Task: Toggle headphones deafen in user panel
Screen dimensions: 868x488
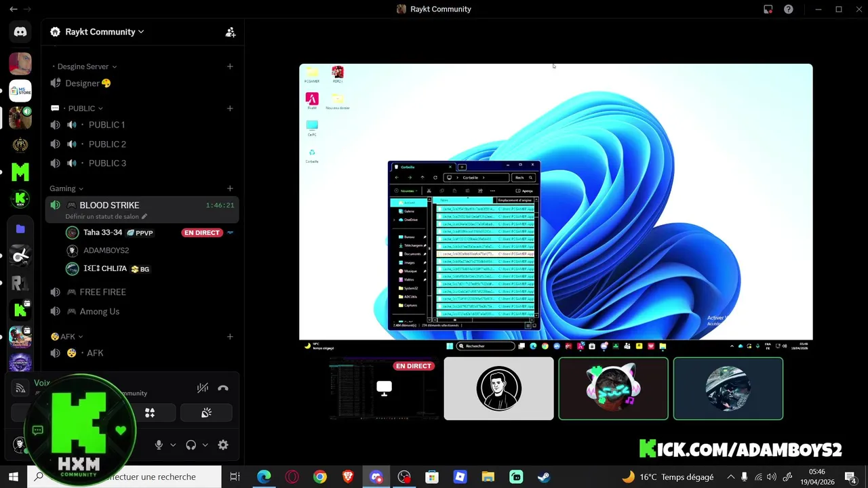Action: 191,445
